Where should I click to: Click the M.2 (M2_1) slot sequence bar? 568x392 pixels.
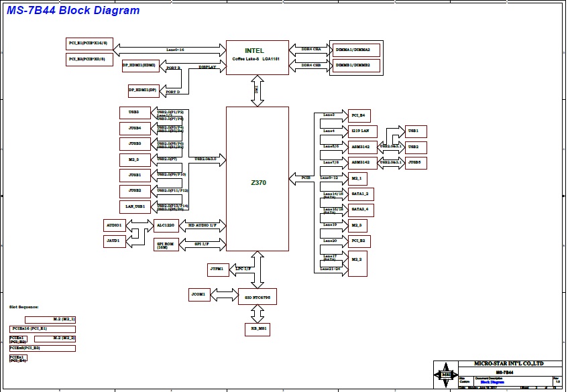click(x=50, y=320)
